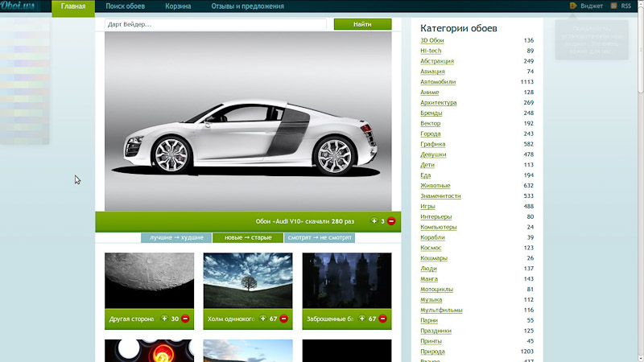Open Девушки category
This screenshot has height=362, width=644.
pos(433,154)
